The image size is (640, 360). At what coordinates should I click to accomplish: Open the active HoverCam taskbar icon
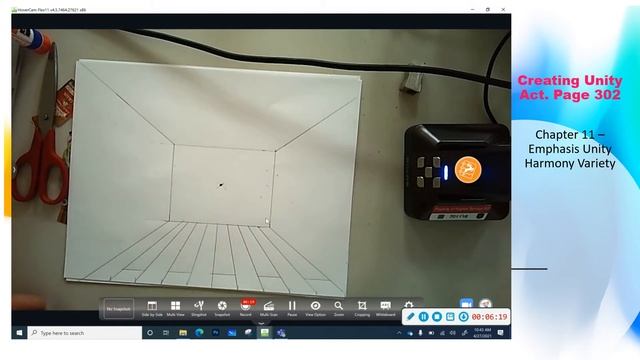click(x=264, y=333)
